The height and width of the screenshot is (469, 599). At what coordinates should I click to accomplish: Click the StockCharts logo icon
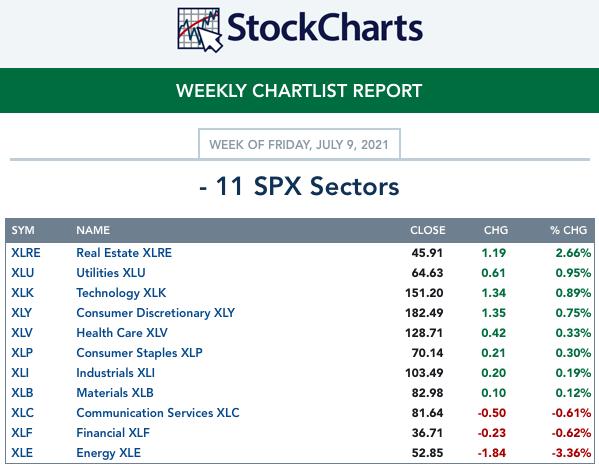(199, 30)
